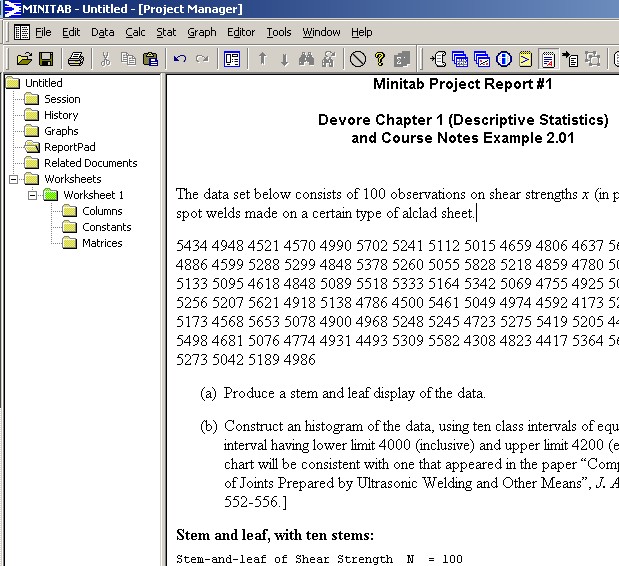619x566 pixels.
Task: Click the History yellow note icon
Action: coord(525,60)
